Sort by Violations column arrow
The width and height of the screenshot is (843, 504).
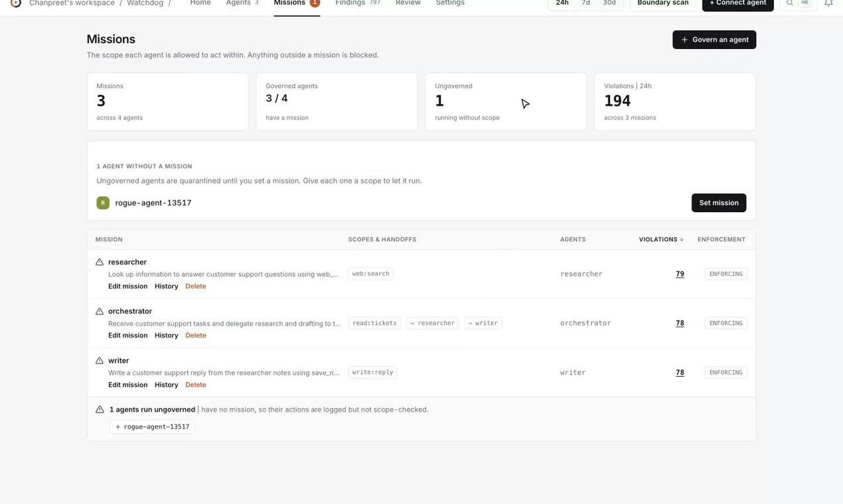click(x=682, y=239)
